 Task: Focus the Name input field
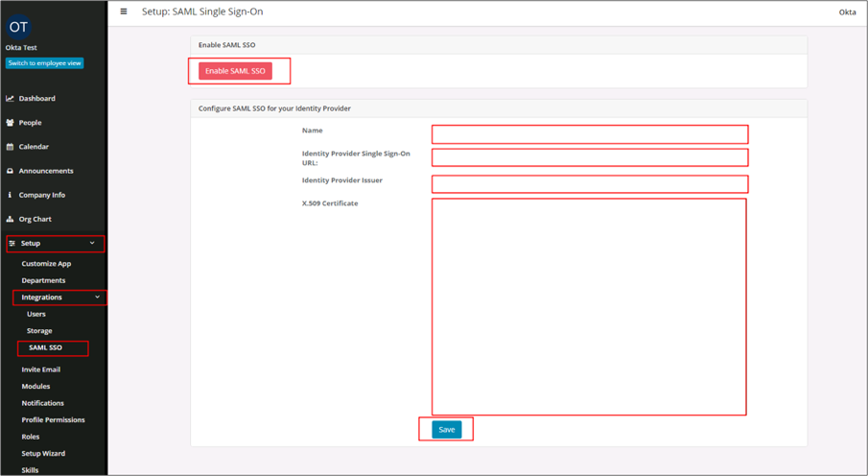(589, 134)
